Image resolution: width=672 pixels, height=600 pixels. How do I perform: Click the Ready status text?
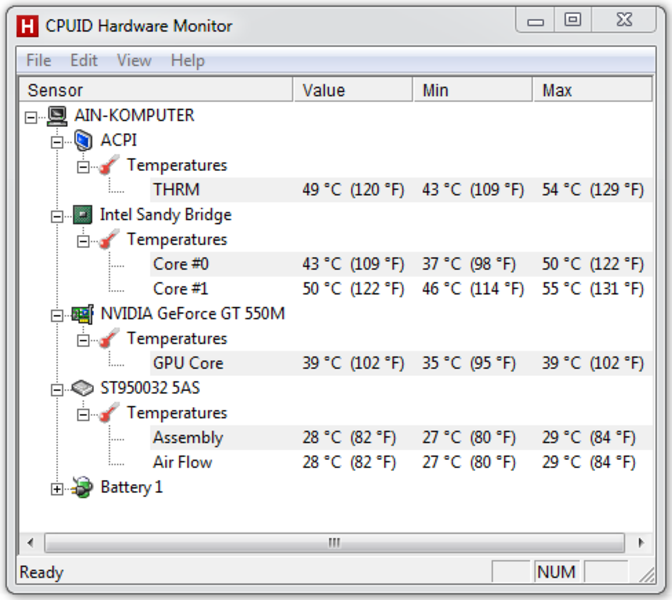(x=42, y=572)
